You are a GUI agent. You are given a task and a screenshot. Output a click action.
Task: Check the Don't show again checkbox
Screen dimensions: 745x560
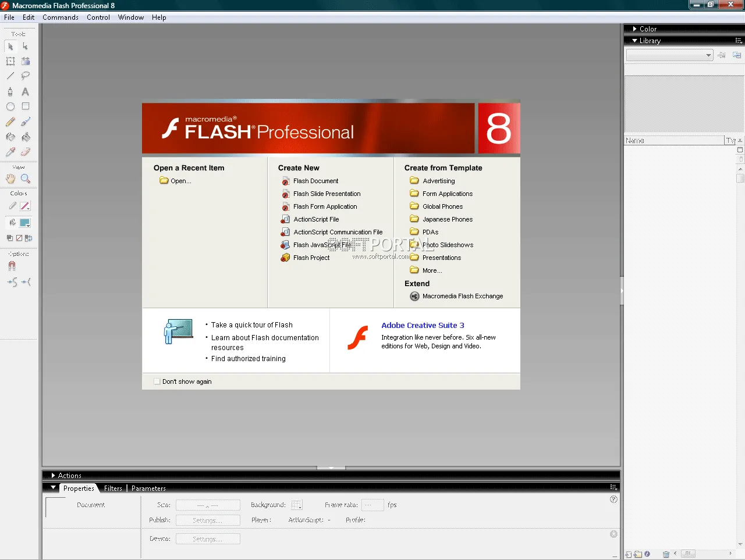157,381
